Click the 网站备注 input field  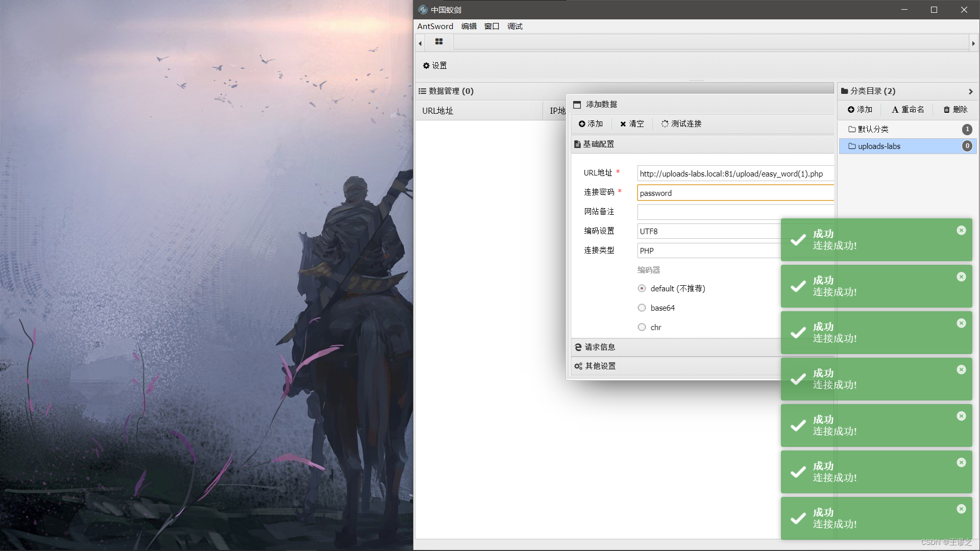point(736,212)
